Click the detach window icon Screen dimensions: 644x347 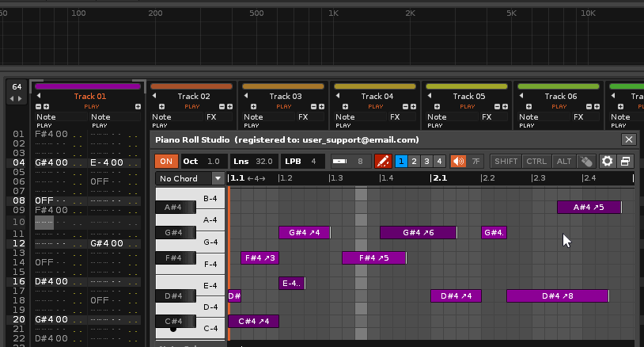(x=626, y=161)
